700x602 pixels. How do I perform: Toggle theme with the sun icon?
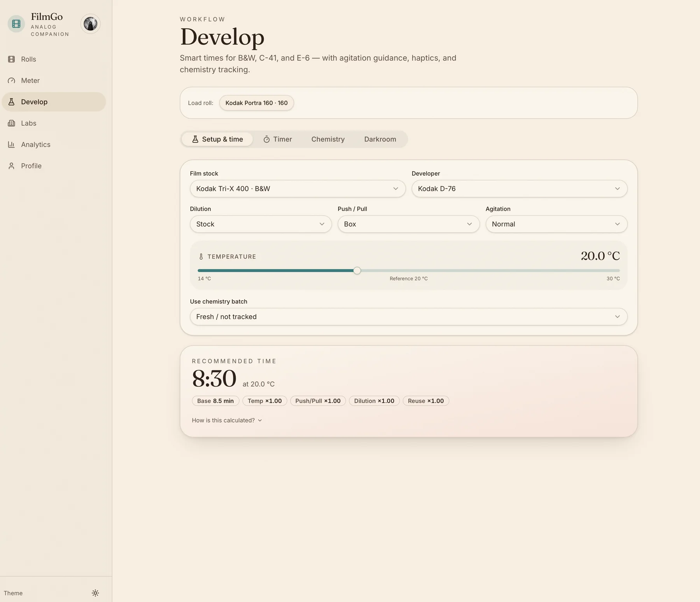(95, 593)
